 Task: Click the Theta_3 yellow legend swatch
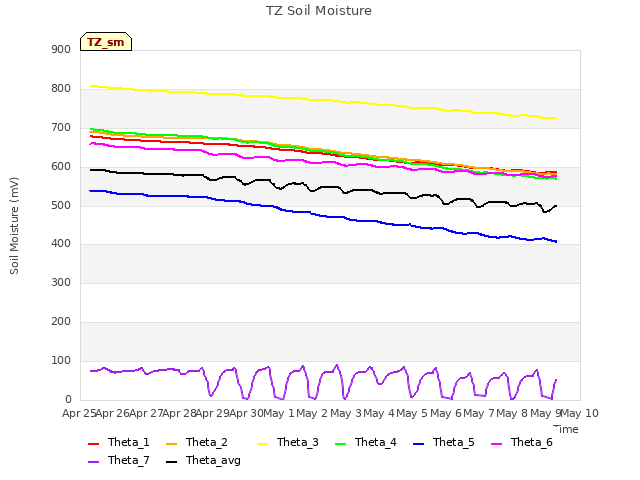point(262,444)
